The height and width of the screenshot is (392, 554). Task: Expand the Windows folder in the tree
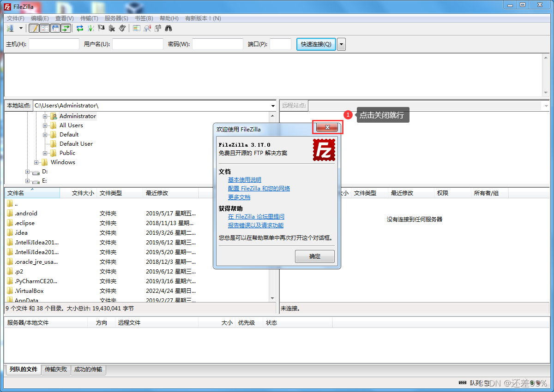36,162
